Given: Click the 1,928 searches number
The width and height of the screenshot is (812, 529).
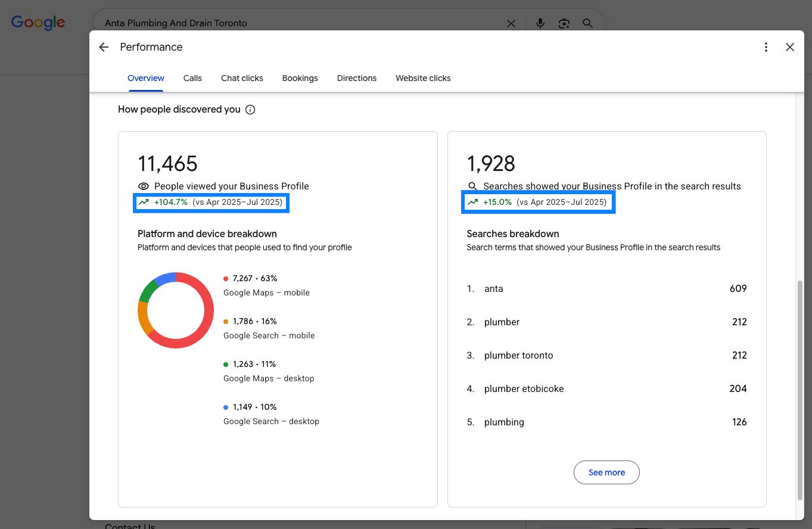Looking at the screenshot, I should point(491,163).
